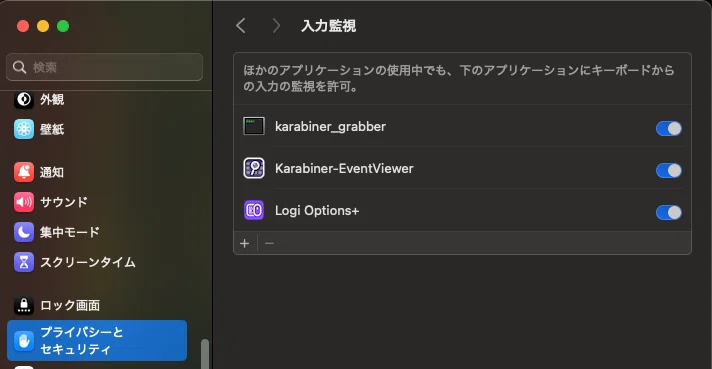Click the magnifier icon in search field
The image size is (712, 369).
click(19, 67)
